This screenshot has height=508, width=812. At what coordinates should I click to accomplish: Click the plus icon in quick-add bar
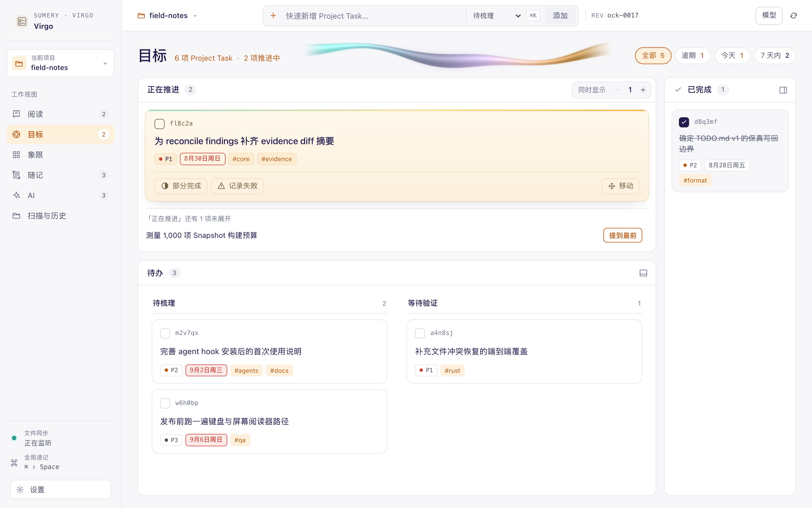[x=273, y=16]
